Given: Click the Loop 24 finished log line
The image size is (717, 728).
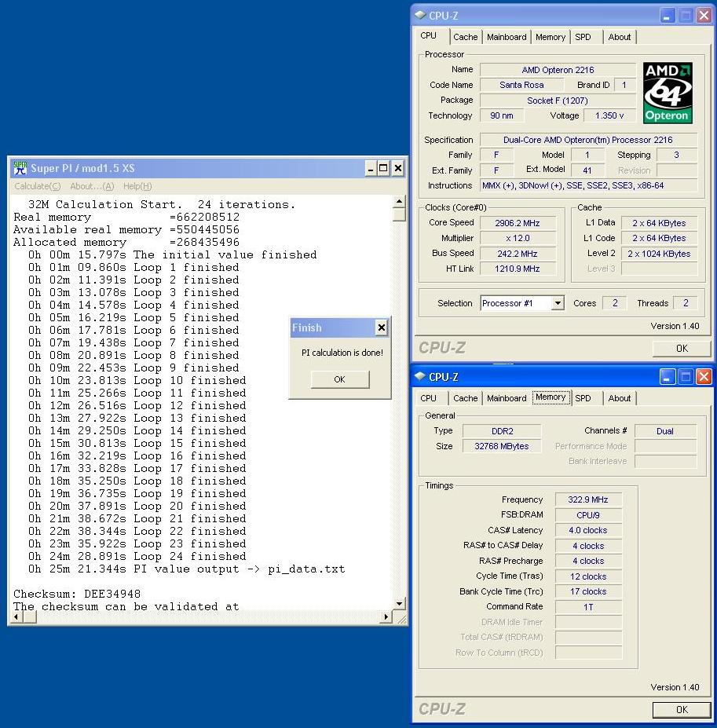Looking at the screenshot, I should pos(137,556).
